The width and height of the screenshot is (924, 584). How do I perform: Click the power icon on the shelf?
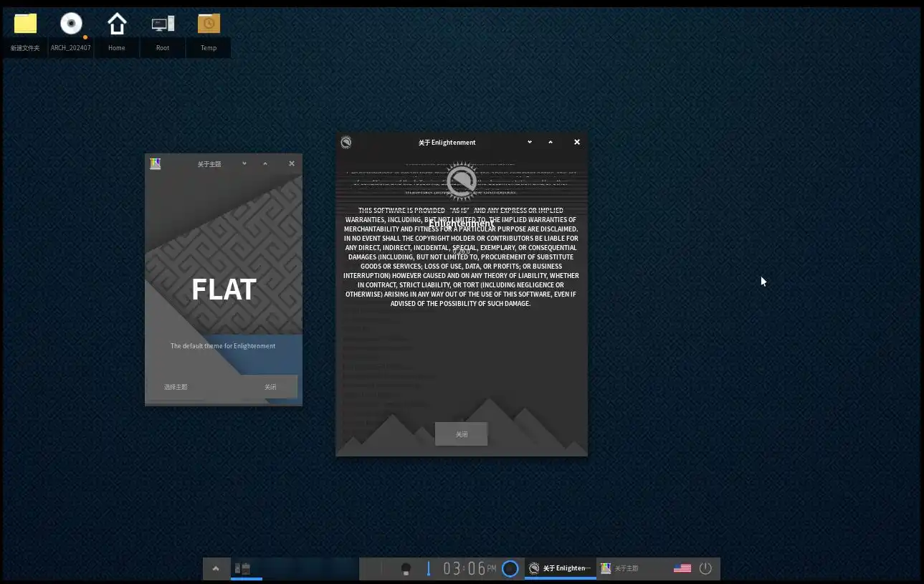tap(705, 568)
